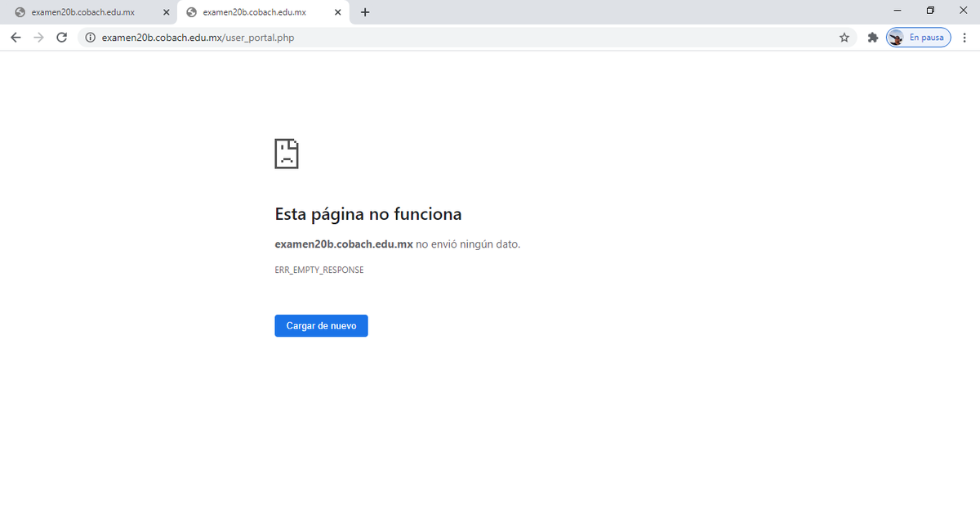Reload the page with the refresh icon
Viewport: 980px width, 523px height.
click(x=61, y=38)
